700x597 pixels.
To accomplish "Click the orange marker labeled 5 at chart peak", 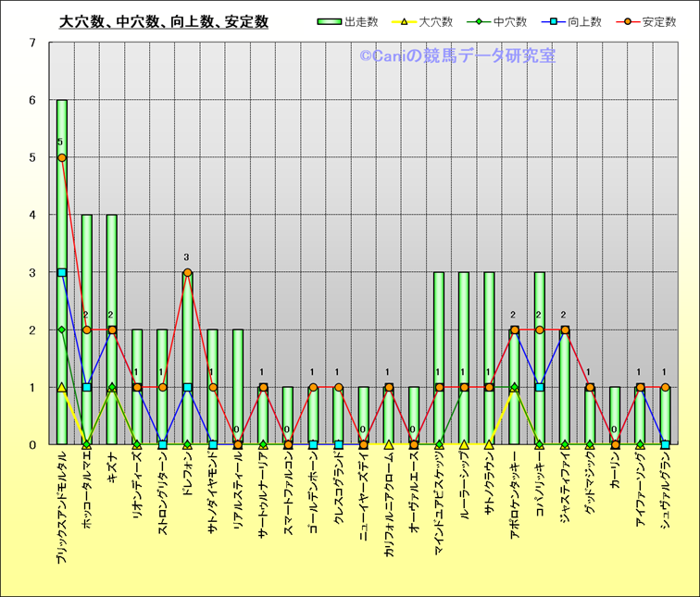I will (x=62, y=157).
